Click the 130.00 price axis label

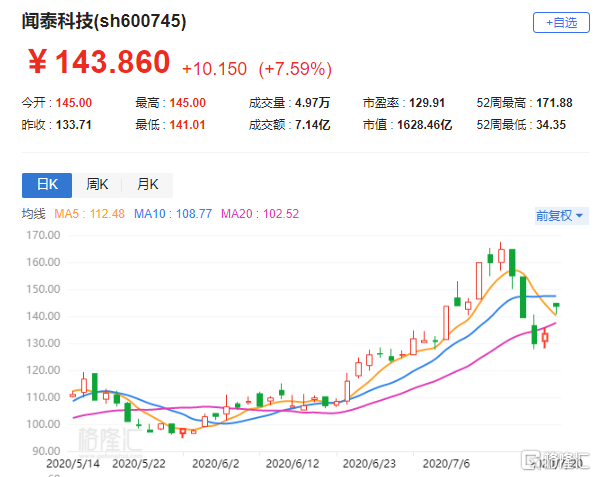click(x=43, y=343)
